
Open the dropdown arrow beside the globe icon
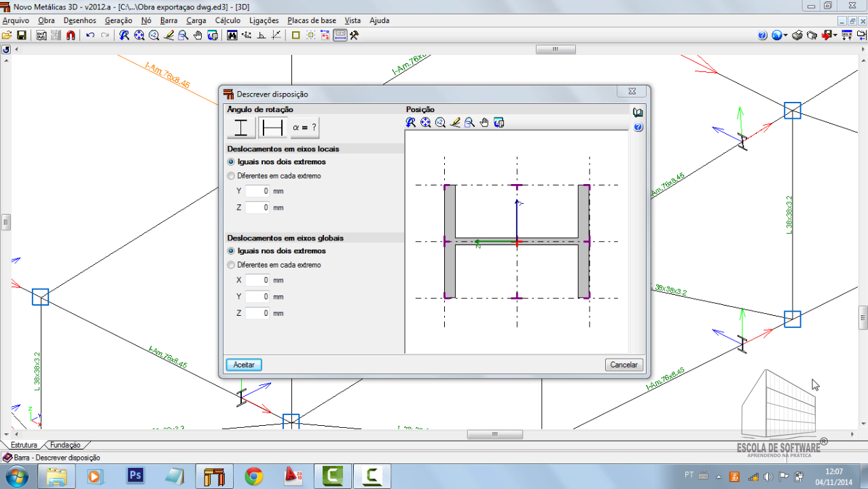pos(786,35)
